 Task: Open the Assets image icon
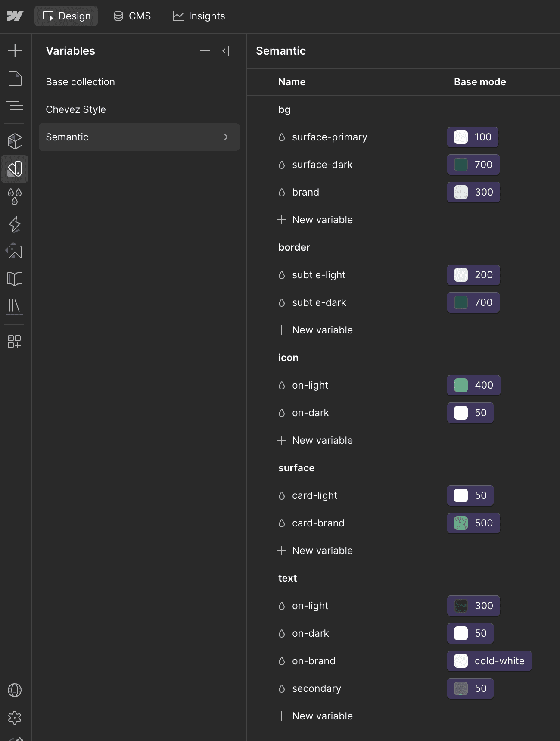pyautogui.click(x=15, y=251)
